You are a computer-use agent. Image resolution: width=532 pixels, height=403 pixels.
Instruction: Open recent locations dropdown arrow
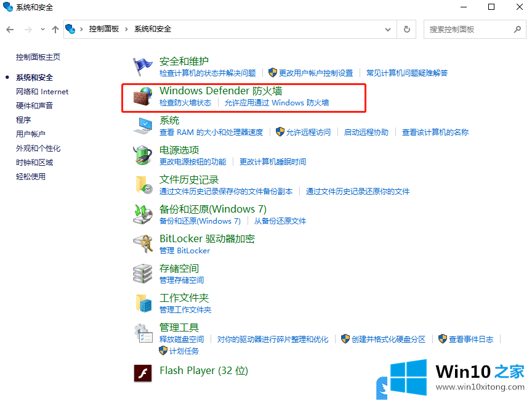pos(42,30)
